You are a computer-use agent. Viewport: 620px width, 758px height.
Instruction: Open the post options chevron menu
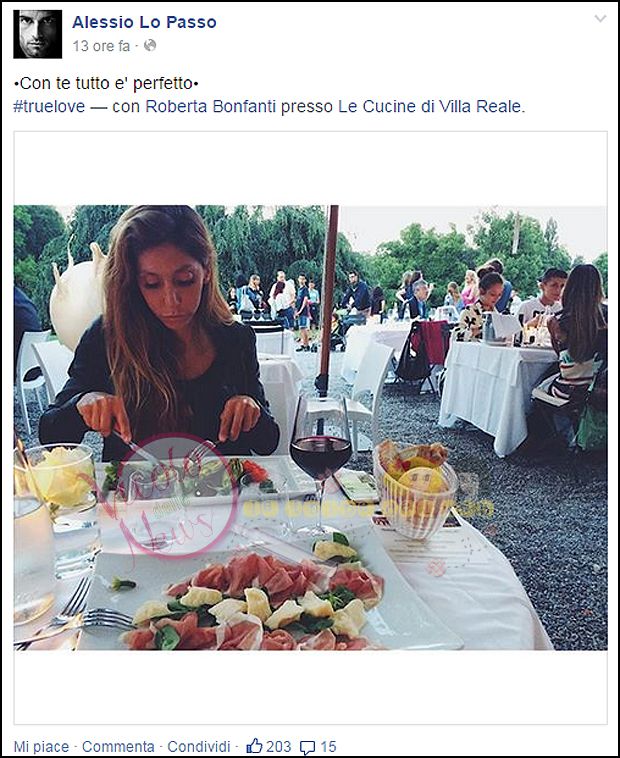pos(600,19)
